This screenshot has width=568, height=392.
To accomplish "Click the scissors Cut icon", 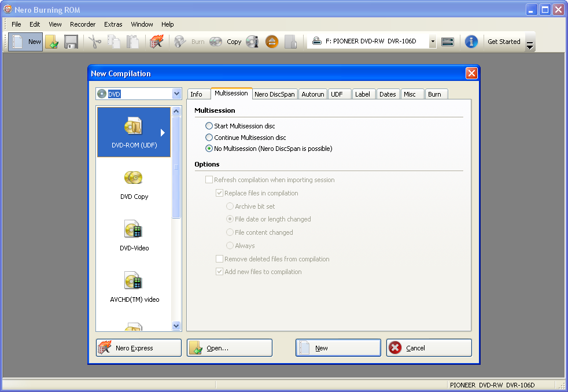I will [95, 42].
